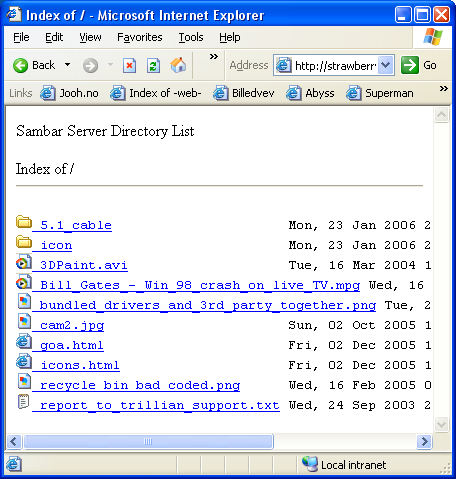
Task: Click the goa.html page icon
Action: (24, 342)
